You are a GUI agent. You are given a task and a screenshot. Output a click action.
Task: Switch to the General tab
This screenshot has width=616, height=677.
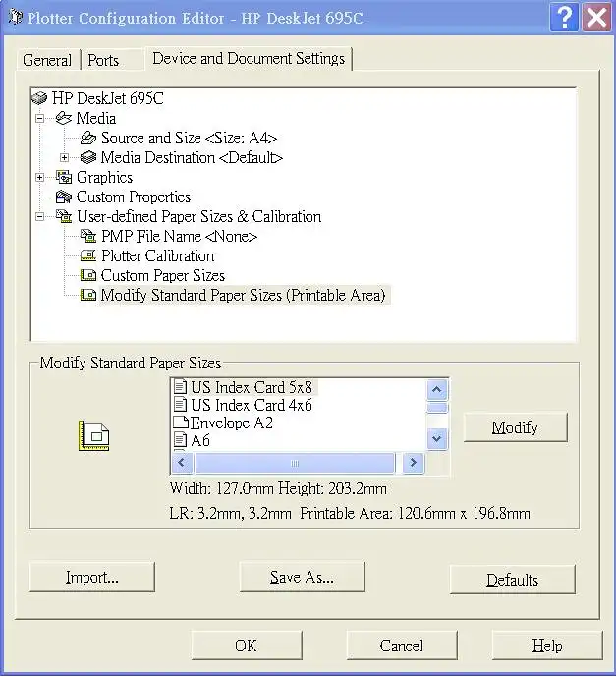tap(47, 60)
